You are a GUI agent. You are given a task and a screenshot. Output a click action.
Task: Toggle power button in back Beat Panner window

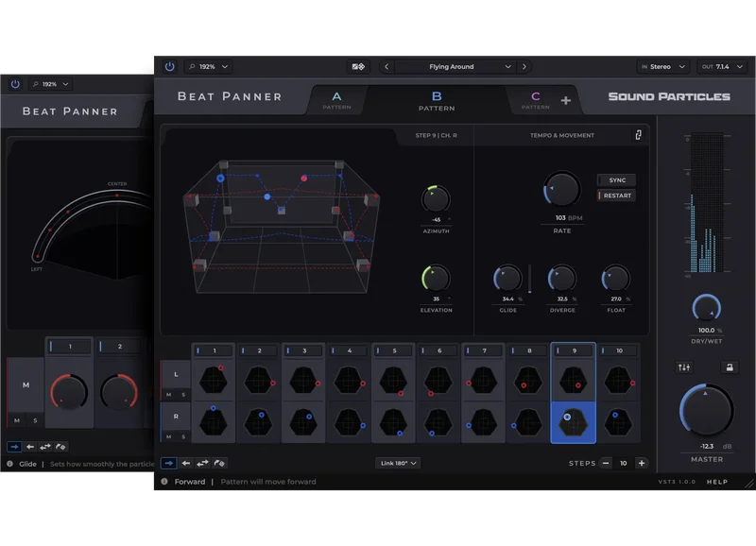[15, 84]
